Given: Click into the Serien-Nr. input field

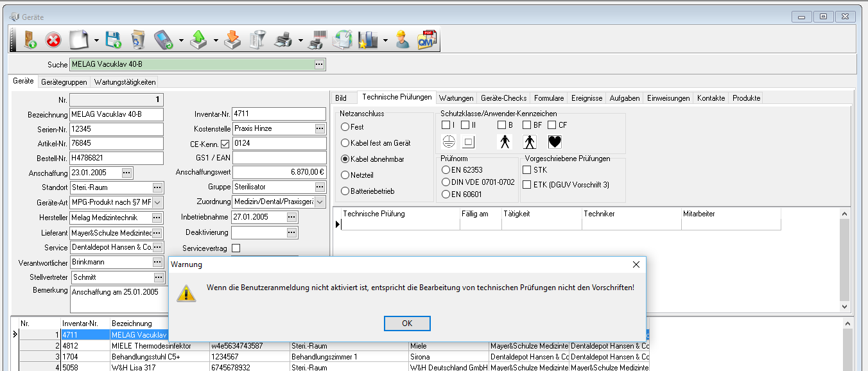Looking at the screenshot, I should coord(116,129).
